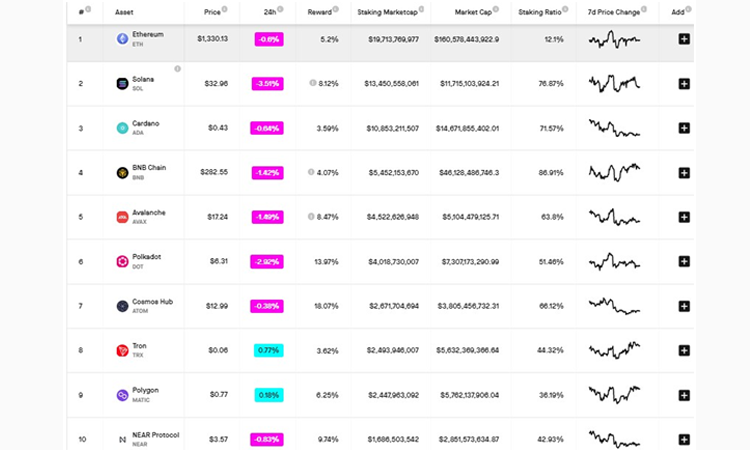Open the Tron asset name link
750x450 pixels.
[139, 346]
